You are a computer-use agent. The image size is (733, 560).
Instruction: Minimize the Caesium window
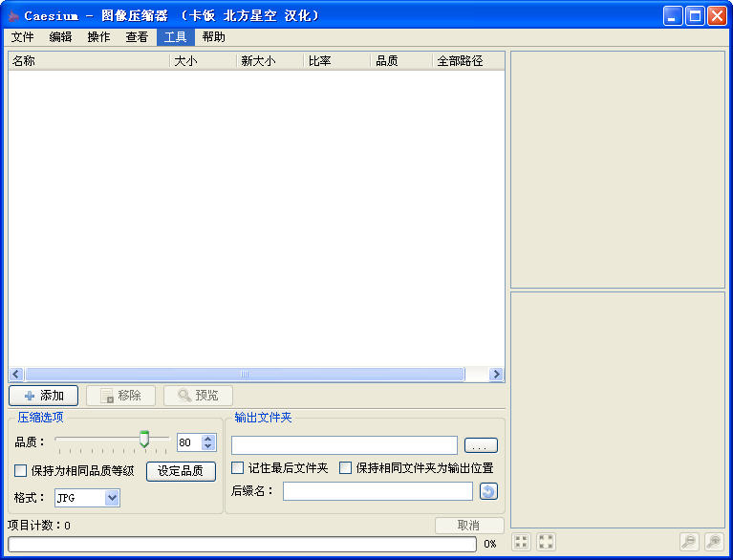673,16
